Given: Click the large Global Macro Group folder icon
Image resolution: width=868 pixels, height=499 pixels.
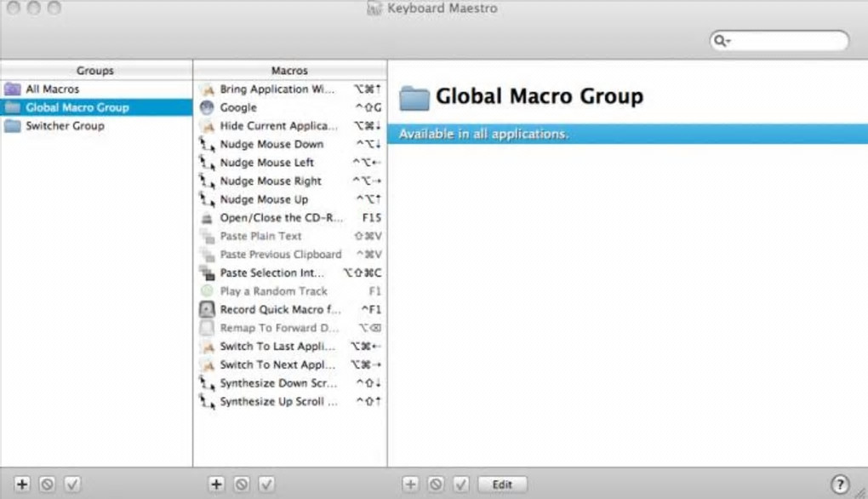Looking at the screenshot, I should point(414,98).
